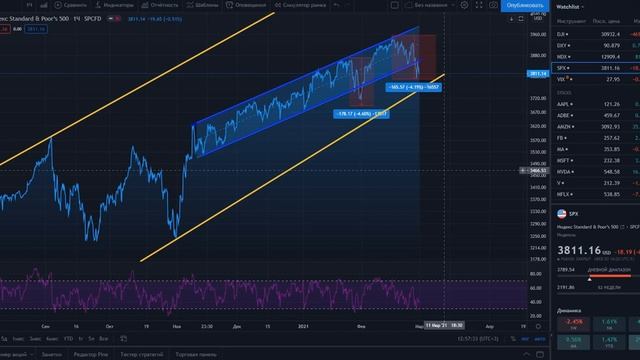Select the chart layout square icon

pyautogui.click(x=395, y=5)
